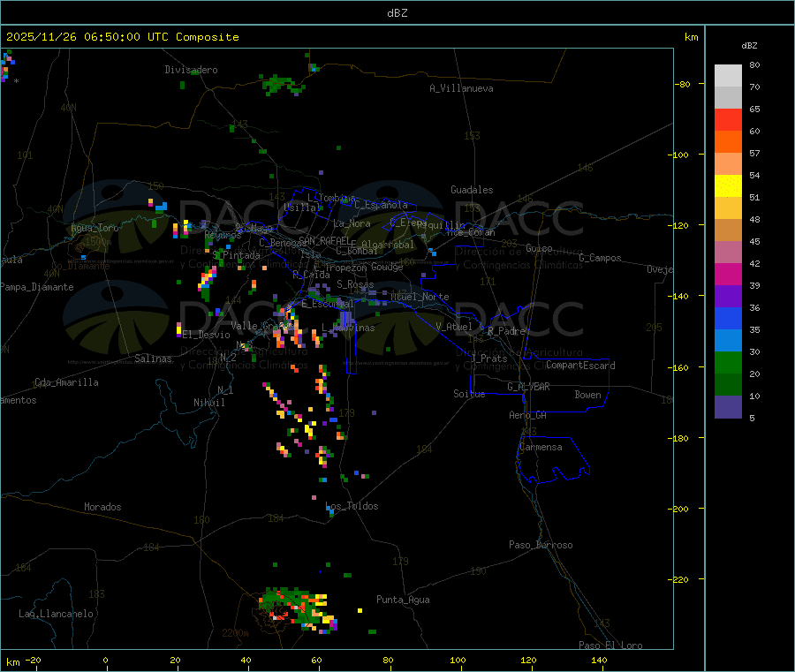
Task: Click the 'Soitue' location label
Action: (x=470, y=394)
